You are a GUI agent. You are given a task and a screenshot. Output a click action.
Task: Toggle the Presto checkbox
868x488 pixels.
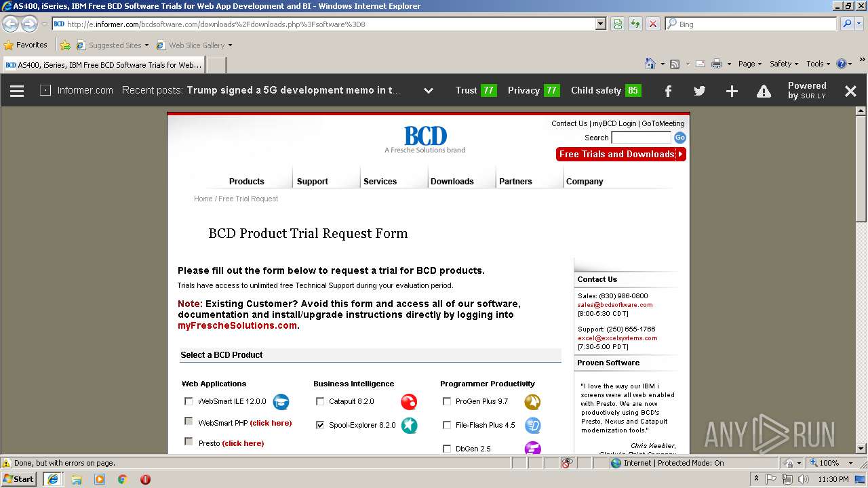pos(189,441)
